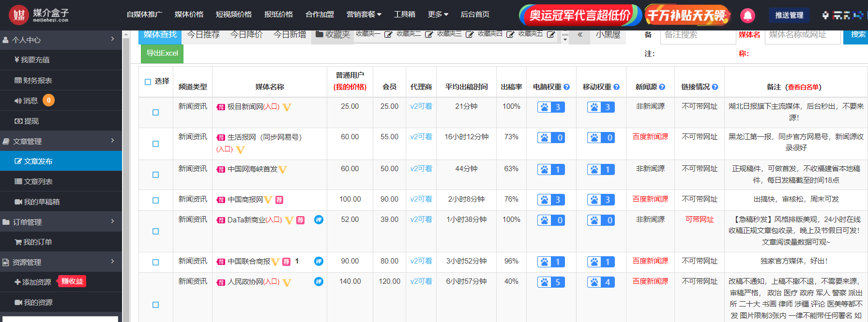Edit the 收藏夹二 folder name
868x322 pixels.
429,34
